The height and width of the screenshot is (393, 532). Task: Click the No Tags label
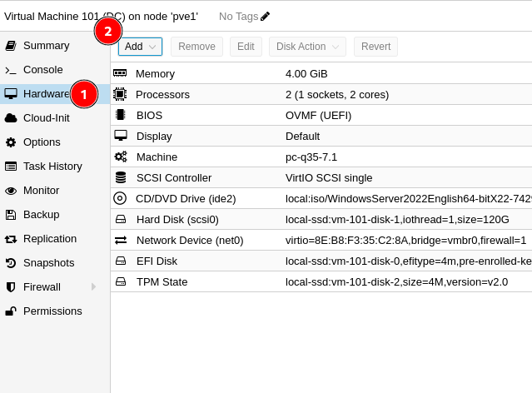click(238, 17)
